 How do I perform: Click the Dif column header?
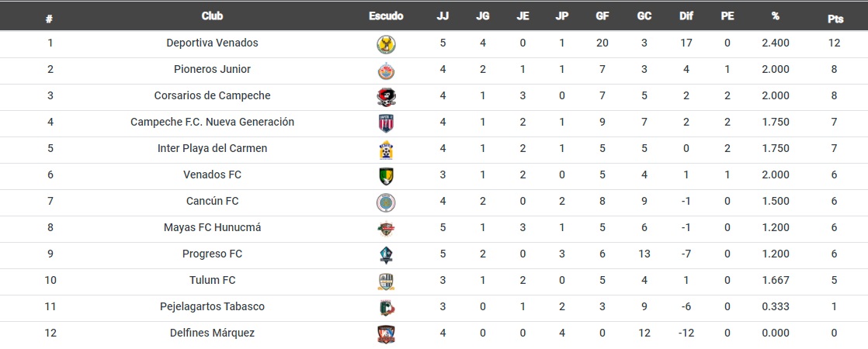tap(686, 16)
